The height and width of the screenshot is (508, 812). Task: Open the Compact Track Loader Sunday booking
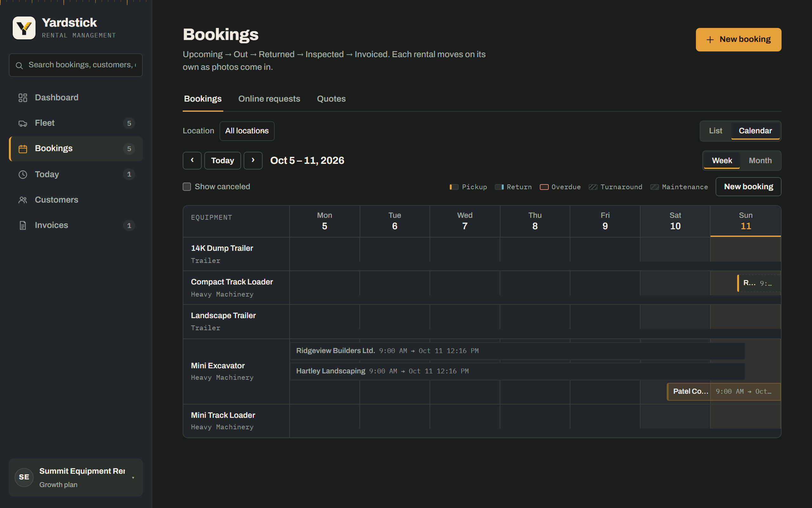tap(759, 283)
